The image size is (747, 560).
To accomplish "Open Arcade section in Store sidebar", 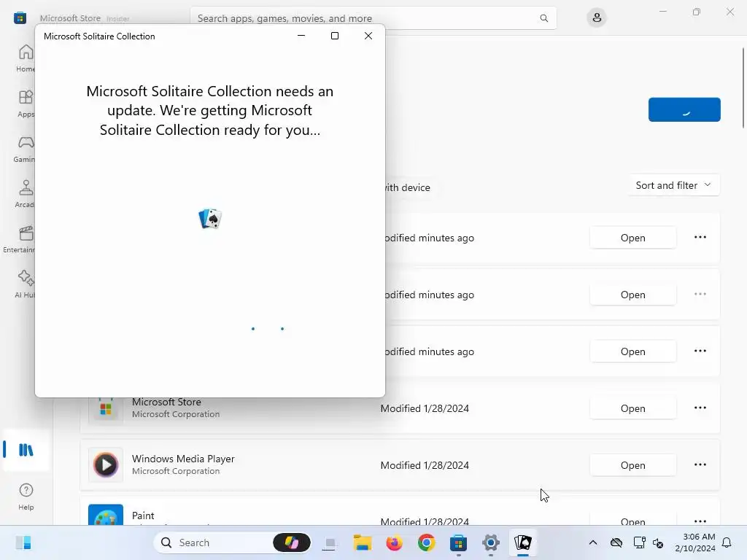I will click(25, 194).
